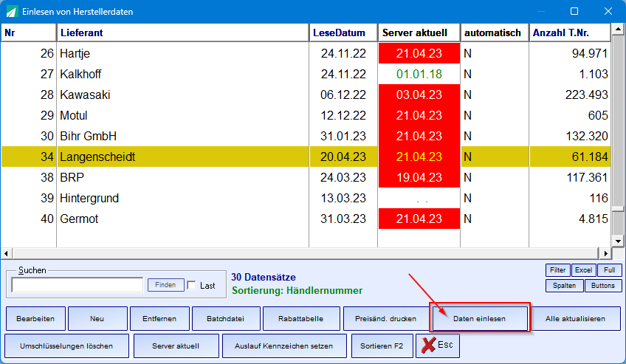This screenshot has height=364, width=626.
Task: Focus the Suchen input field
Action: point(77,285)
